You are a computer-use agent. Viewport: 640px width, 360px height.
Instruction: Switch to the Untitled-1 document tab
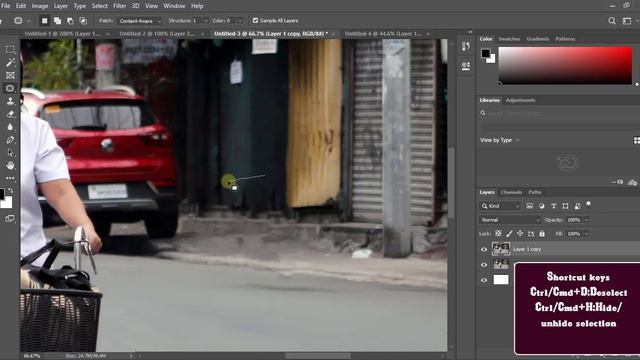[62, 34]
